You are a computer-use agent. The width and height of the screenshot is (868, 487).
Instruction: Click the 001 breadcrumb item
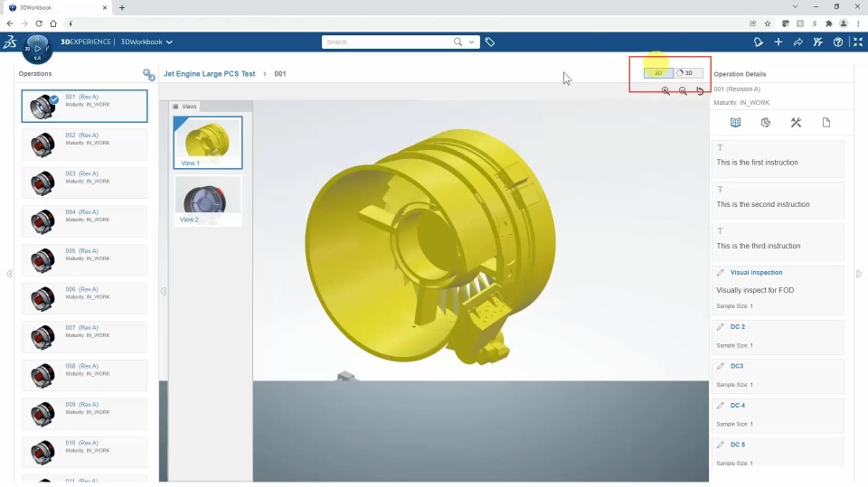click(x=280, y=73)
